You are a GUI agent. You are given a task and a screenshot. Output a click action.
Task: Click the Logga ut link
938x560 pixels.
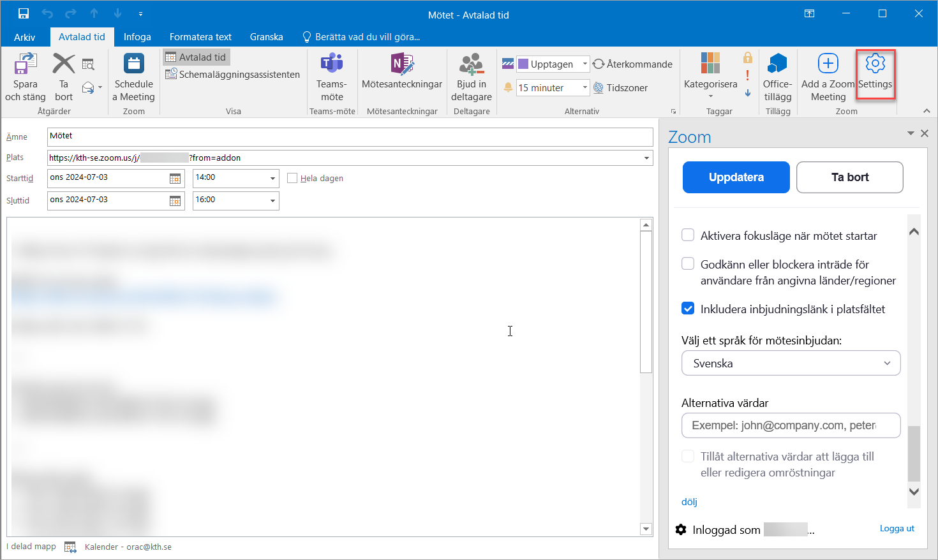(897, 529)
